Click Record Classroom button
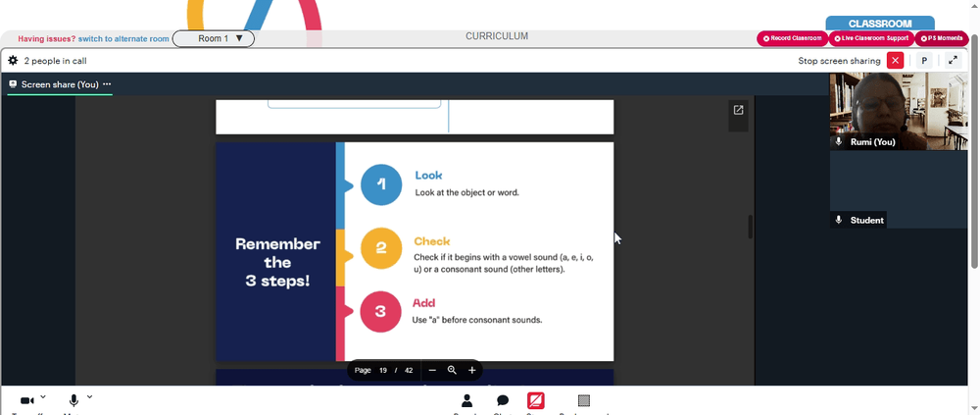Image resolution: width=980 pixels, height=415 pixels. [792, 39]
